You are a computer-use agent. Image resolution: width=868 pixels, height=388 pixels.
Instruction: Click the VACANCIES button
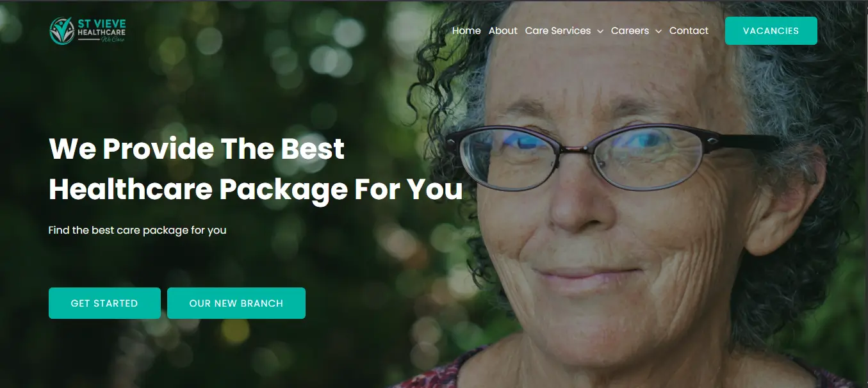tap(771, 31)
